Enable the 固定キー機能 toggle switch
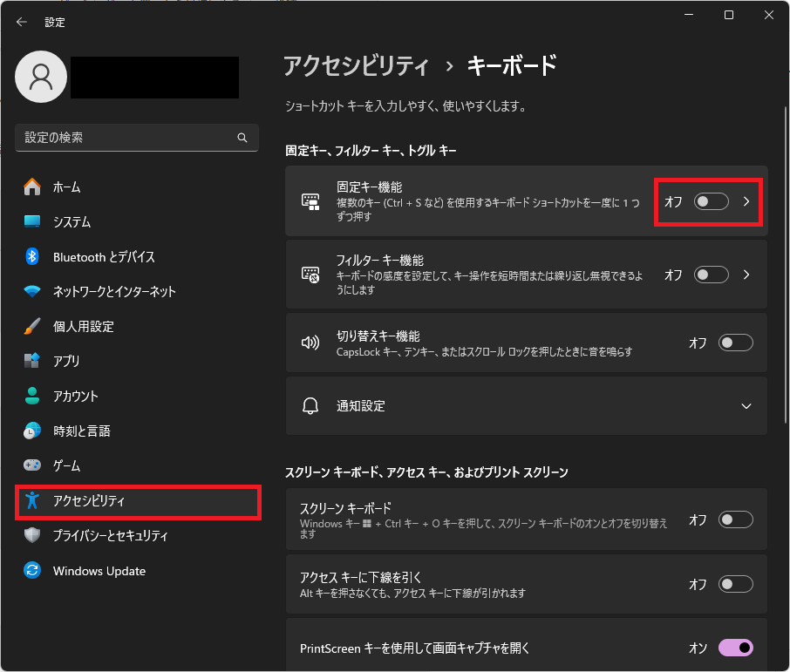This screenshot has width=790, height=672. click(711, 201)
